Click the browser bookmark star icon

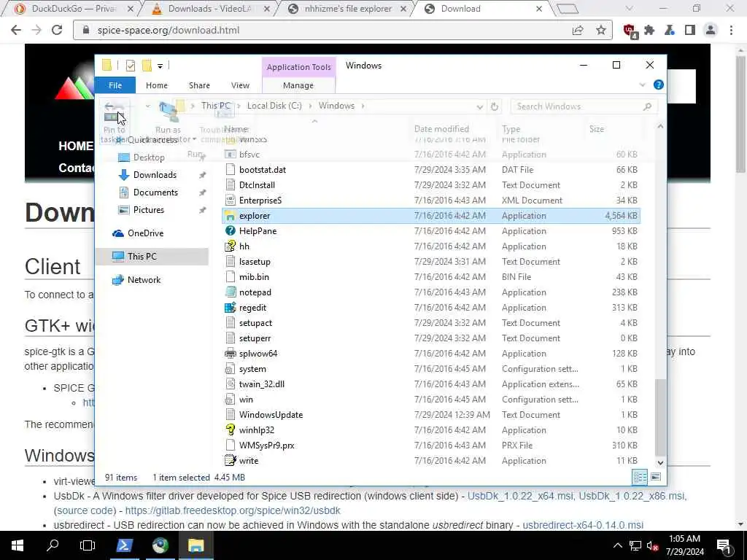click(x=601, y=31)
